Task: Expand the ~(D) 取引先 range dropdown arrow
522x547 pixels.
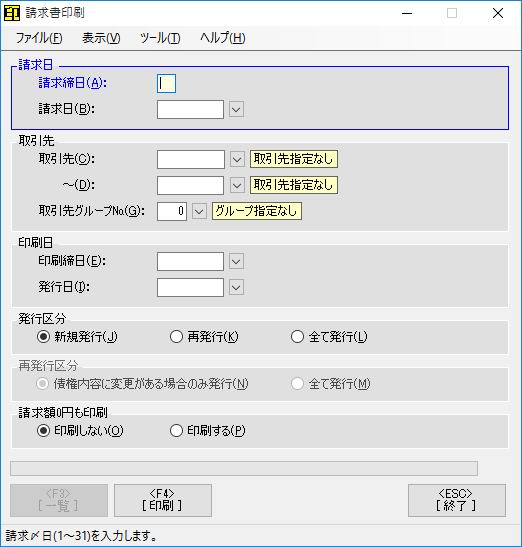Action: [x=237, y=185]
